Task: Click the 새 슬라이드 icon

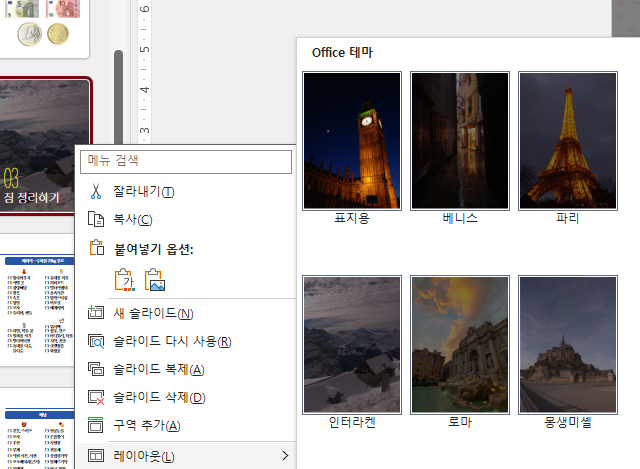Action: click(96, 314)
